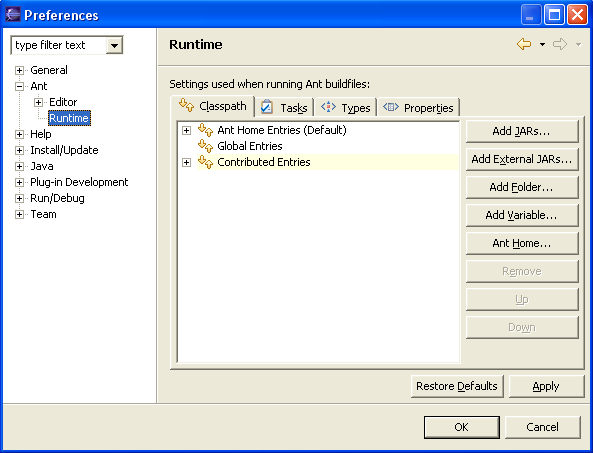Screen dimensions: 593x453
Task: Cancel the Preferences dialog
Action: tap(542, 427)
